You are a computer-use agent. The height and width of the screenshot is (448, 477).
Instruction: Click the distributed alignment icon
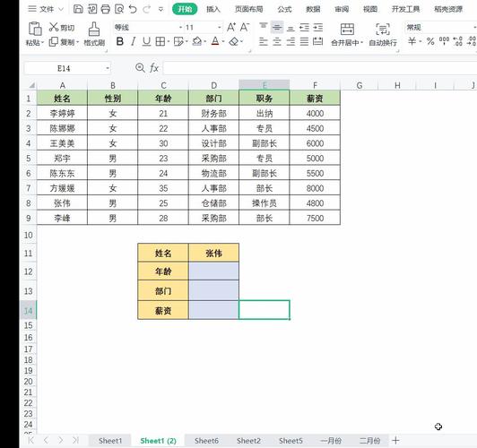tap(318, 41)
